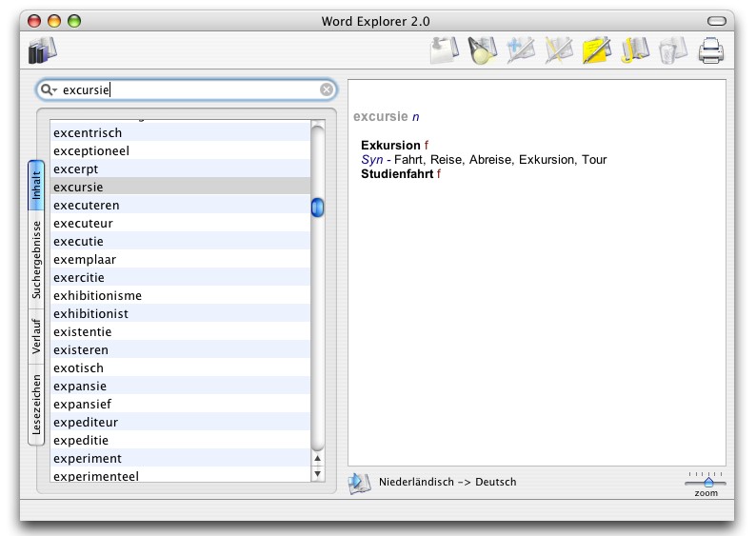The height and width of the screenshot is (536, 756).
Task: Select the word expeditie
Action: [180, 440]
